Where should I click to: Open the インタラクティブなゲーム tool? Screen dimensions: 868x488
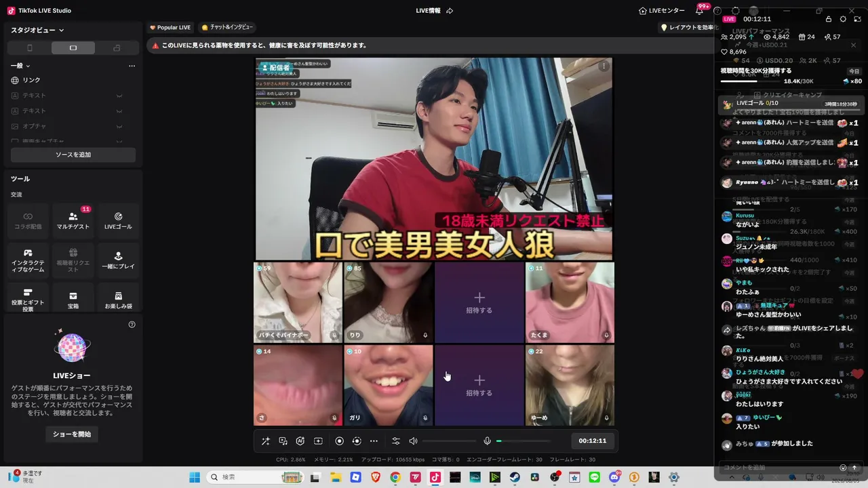pyautogui.click(x=28, y=260)
